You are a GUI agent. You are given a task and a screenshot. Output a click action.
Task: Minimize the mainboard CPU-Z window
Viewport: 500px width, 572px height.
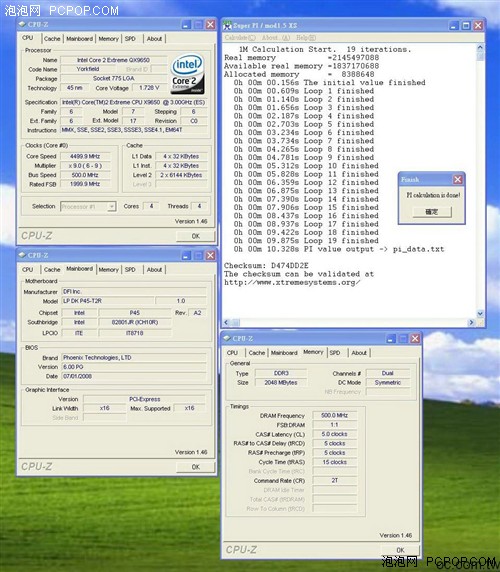coord(186,255)
